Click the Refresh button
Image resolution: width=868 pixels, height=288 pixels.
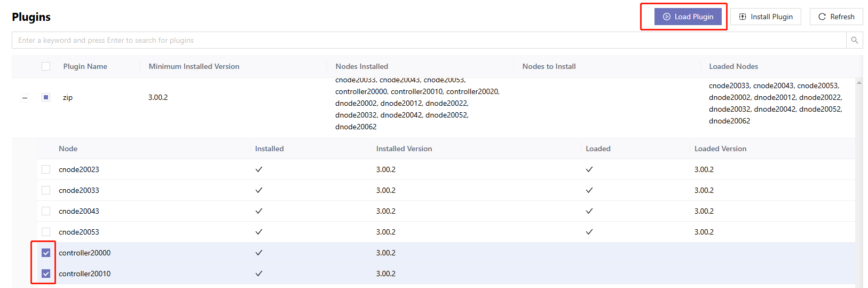point(836,17)
